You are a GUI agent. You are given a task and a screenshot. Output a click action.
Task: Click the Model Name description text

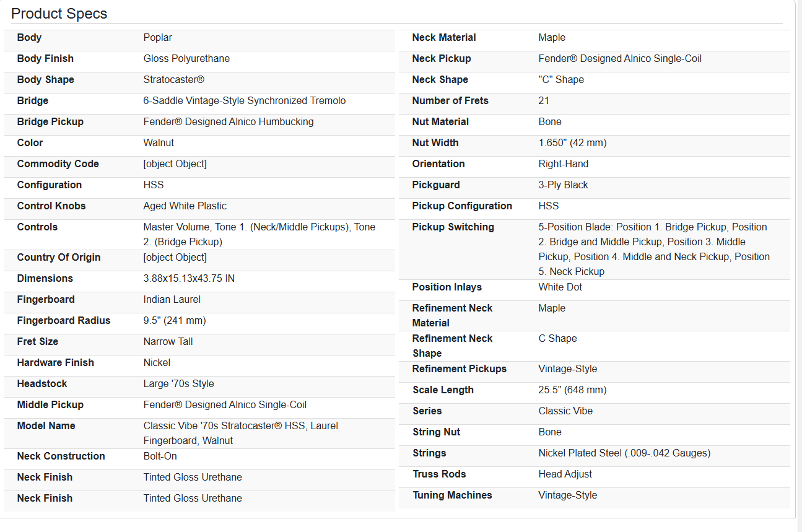tap(241, 434)
